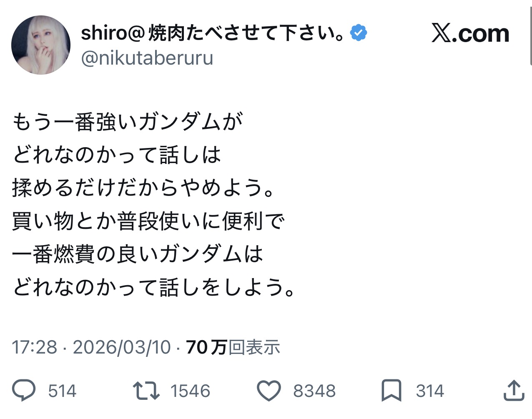Click the 514 reply count
The width and height of the screenshot is (532, 419).
click(62, 391)
